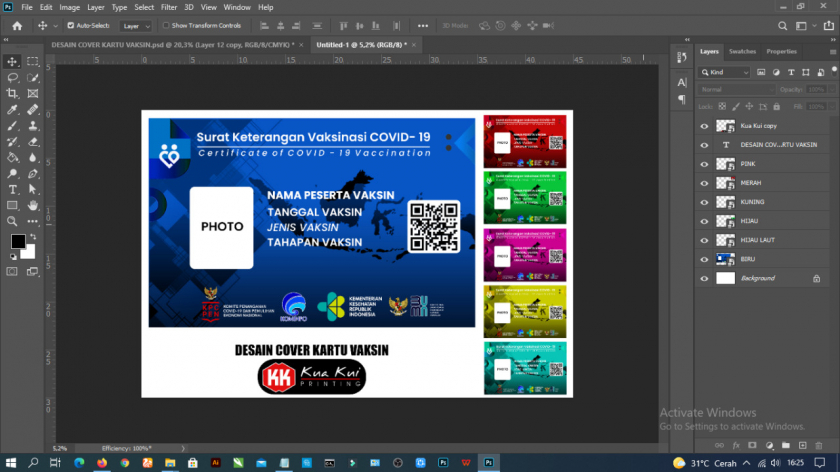
Task: Select the Rectangle shape tool
Action: [x=12, y=206]
